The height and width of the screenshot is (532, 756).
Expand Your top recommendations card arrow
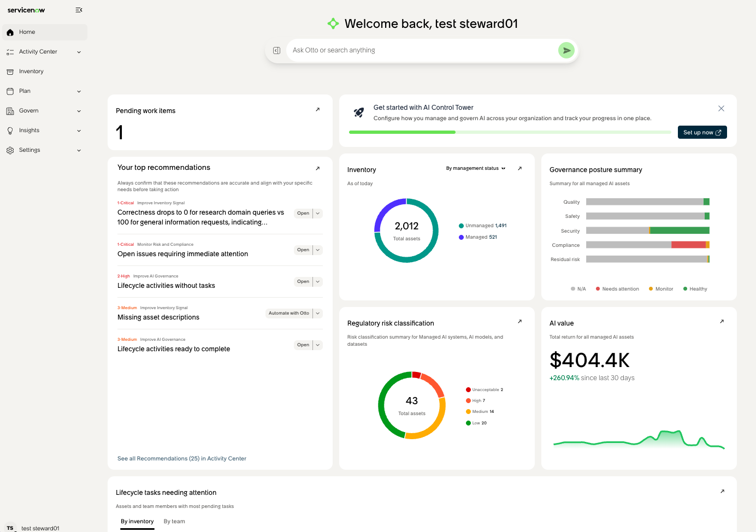pyautogui.click(x=317, y=168)
